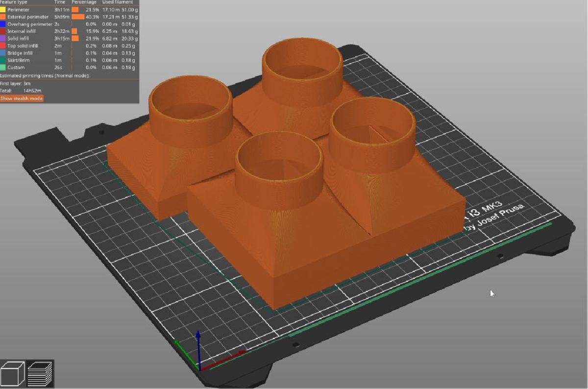The image size is (588, 389).
Task: Select the sliced layers preview icon
Action: click(x=40, y=374)
